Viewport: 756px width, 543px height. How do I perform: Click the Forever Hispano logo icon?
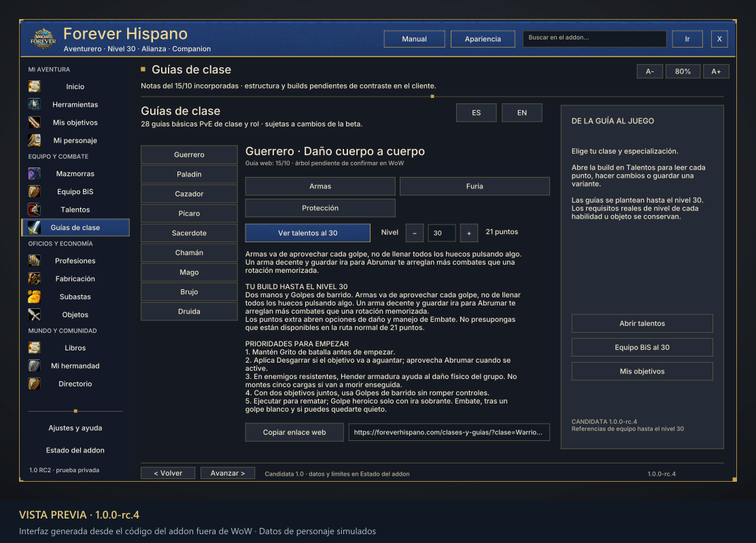coord(43,39)
